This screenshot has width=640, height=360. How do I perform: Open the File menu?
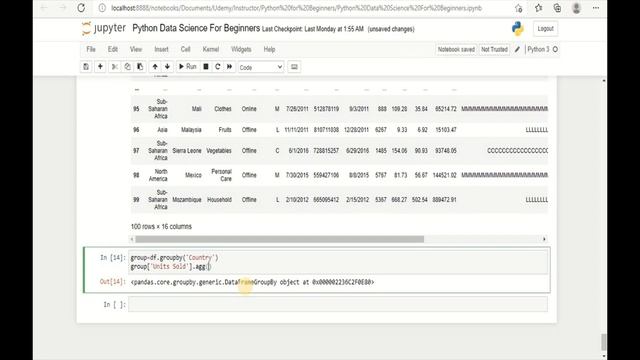[x=91, y=49]
